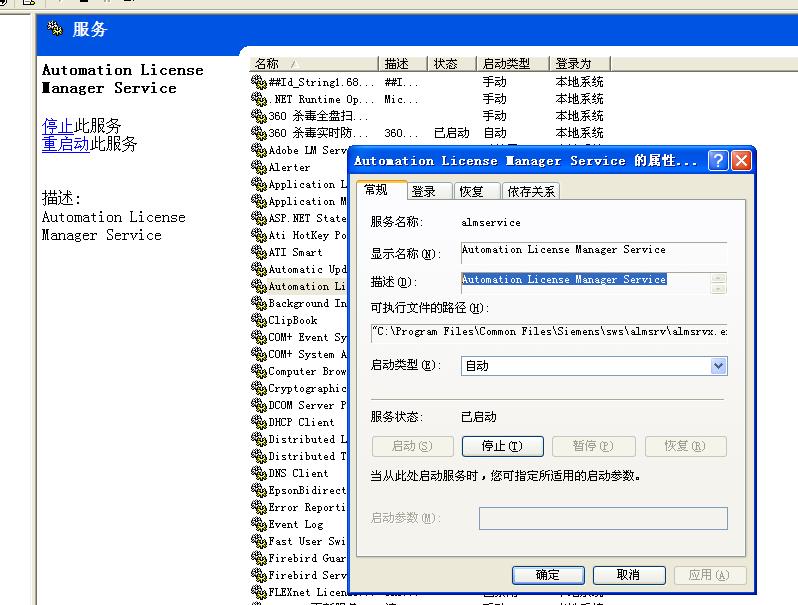
Task: Select the Firebird Server service row
Action: pos(298,575)
